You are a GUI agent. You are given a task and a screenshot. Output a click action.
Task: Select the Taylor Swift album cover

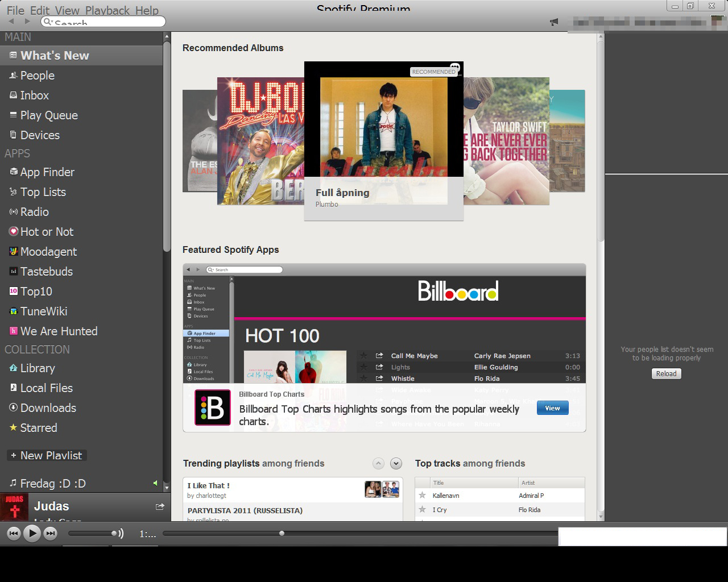tap(506, 141)
